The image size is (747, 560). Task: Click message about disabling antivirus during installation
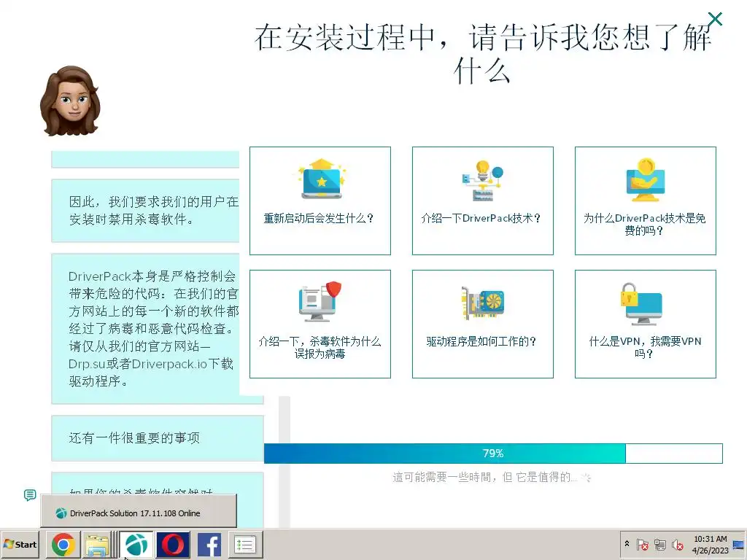tap(145, 211)
